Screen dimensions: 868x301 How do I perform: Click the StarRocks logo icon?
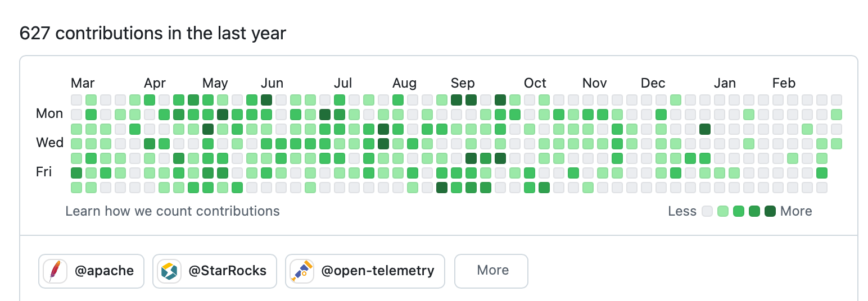click(x=169, y=271)
